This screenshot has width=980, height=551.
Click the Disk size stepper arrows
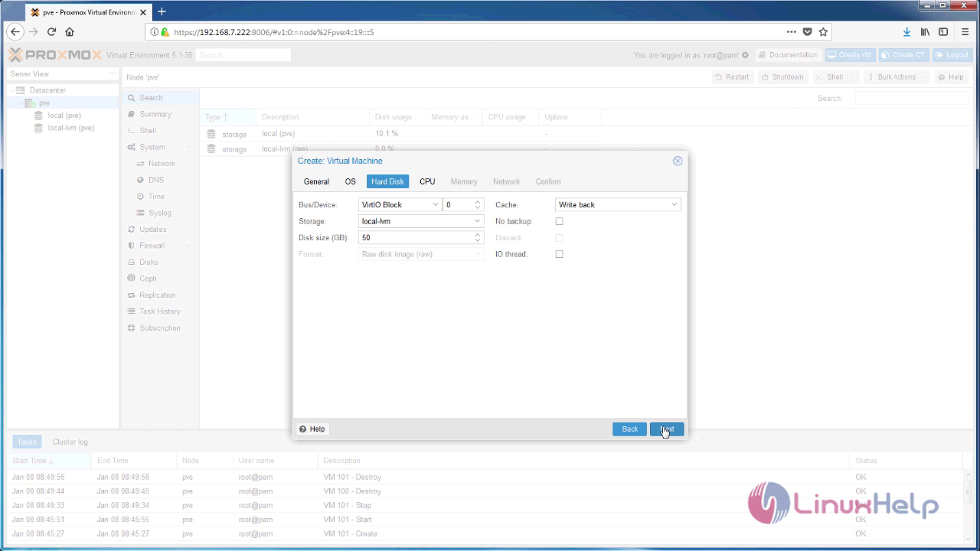[478, 238]
